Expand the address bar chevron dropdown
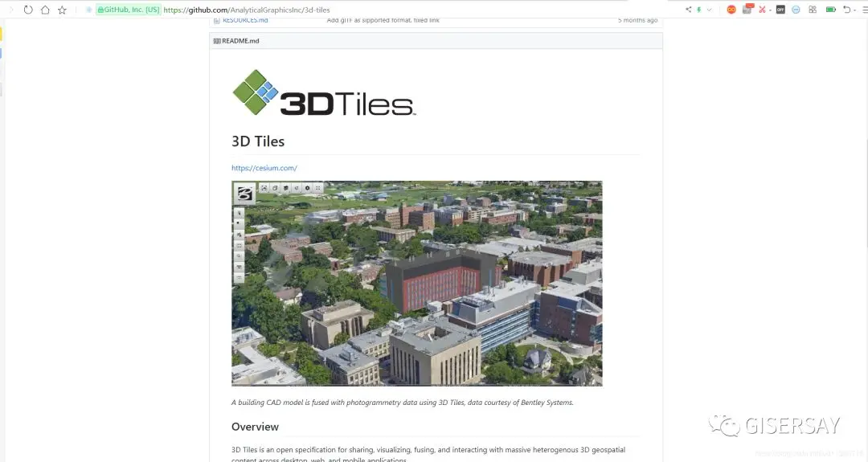This screenshot has height=462, width=868. (709, 10)
